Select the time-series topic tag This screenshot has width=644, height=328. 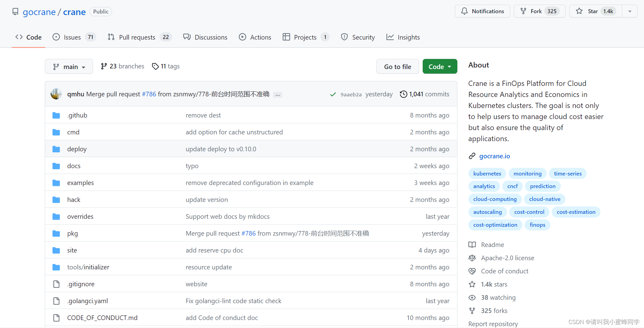pyautogui.click(x=568, y=174)
